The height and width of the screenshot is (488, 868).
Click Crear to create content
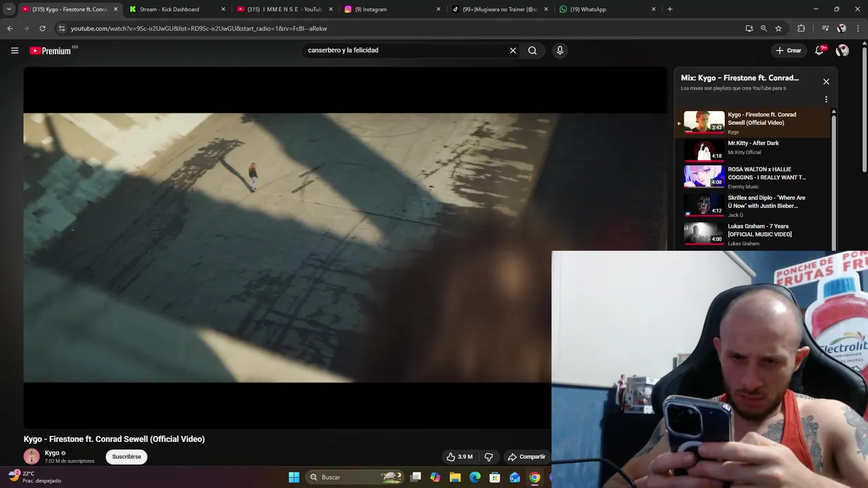[x=789, y=50]
